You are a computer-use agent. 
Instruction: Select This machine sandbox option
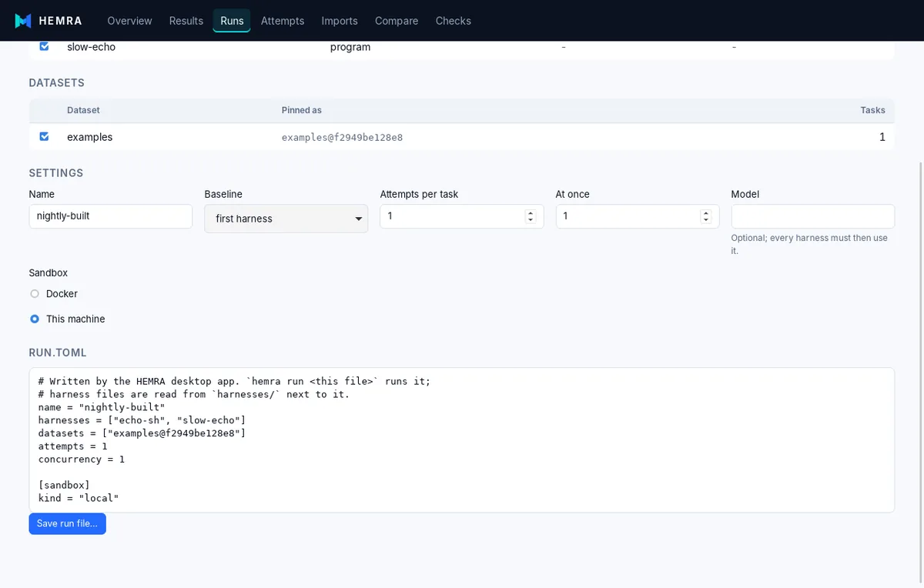[x=35, y=319]
